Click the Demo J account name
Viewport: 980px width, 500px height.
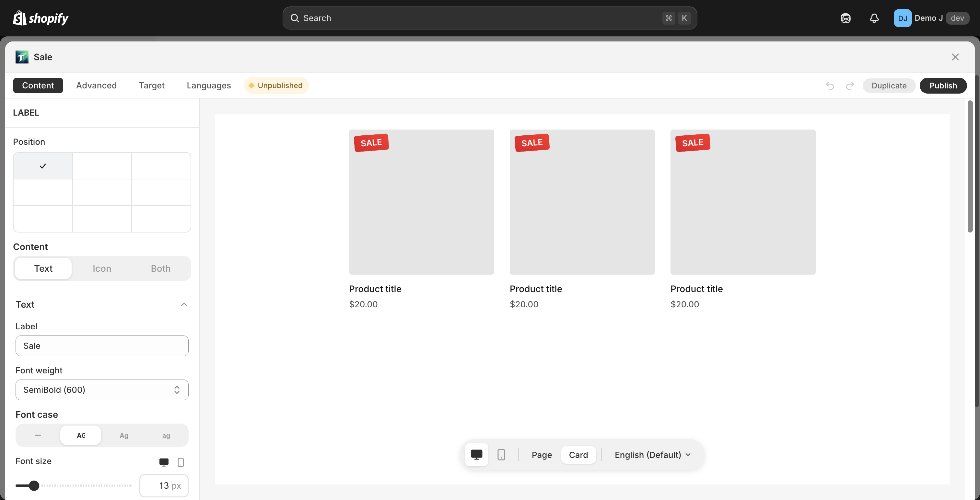pos(928,18)
